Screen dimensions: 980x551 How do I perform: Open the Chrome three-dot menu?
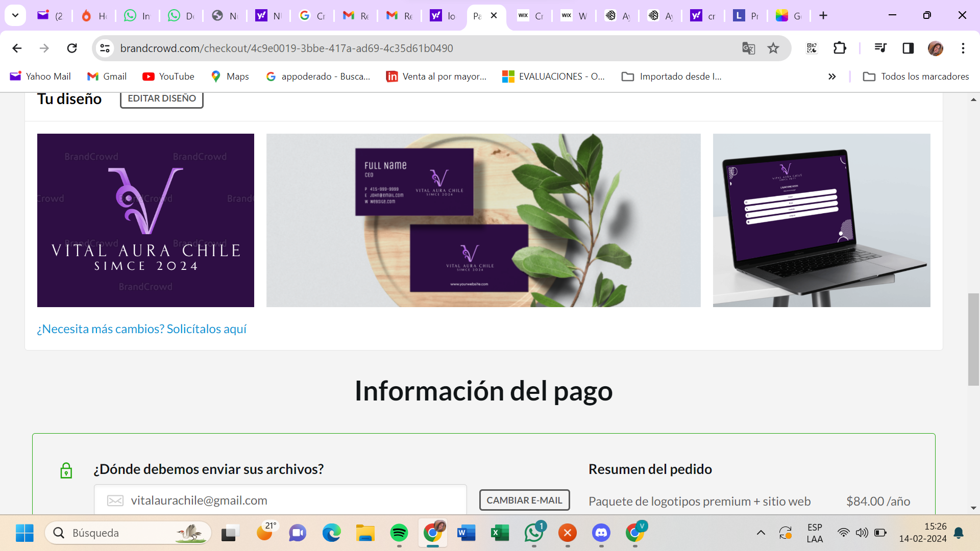pyautogui.click(x=963, y=48)
